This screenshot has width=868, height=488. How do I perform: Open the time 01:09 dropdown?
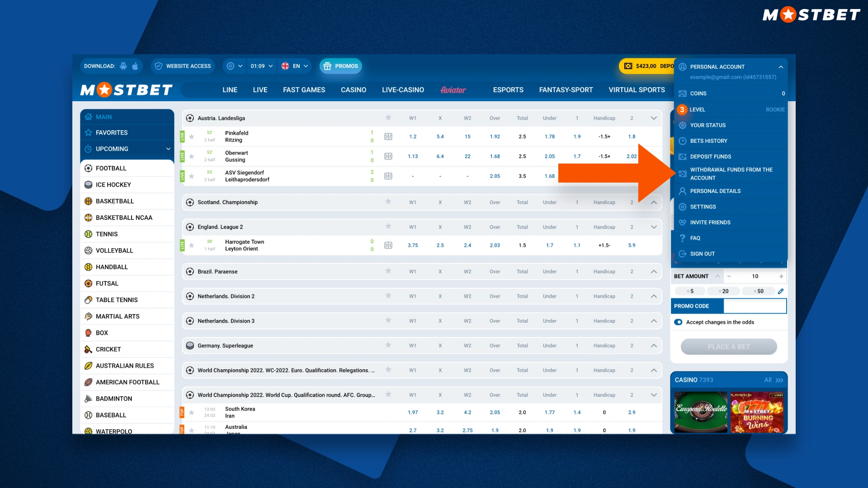click(262, 66)
